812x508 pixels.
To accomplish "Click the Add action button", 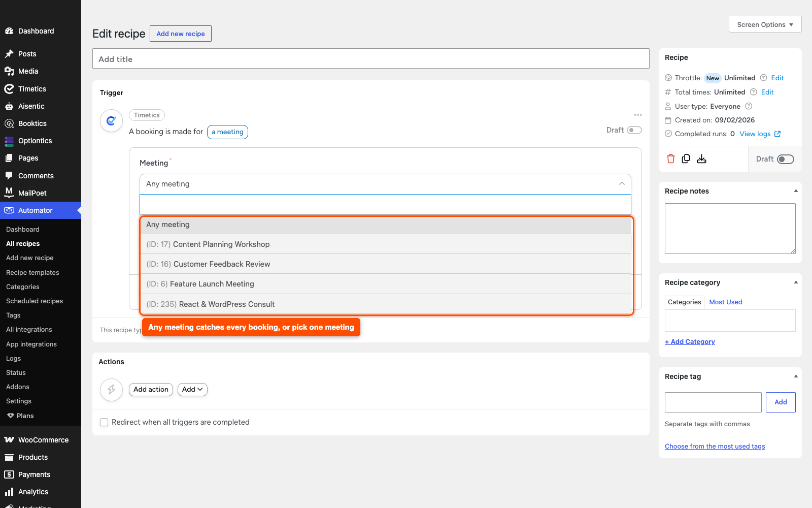I will [151, 390].
